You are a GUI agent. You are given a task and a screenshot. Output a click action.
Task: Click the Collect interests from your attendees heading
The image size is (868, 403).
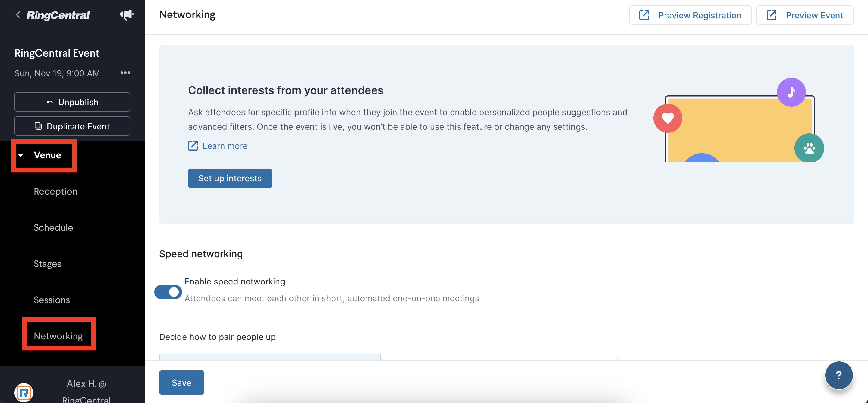click(x=285, y=90)
